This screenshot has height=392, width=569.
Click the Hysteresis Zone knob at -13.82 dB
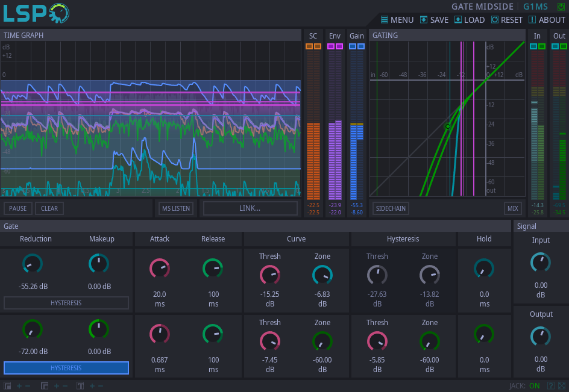point(430,275)
